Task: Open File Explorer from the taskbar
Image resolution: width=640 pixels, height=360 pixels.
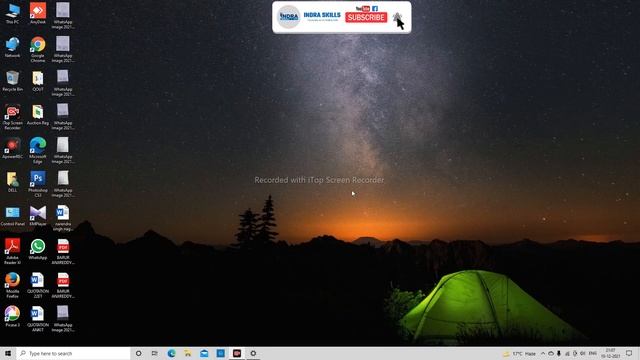Action: click(x=188, y=353)
